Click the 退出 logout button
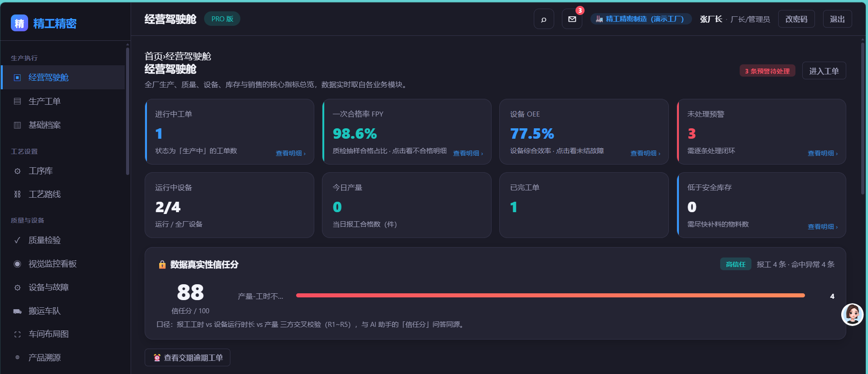 pyautogui.click(x=837, y=19)
